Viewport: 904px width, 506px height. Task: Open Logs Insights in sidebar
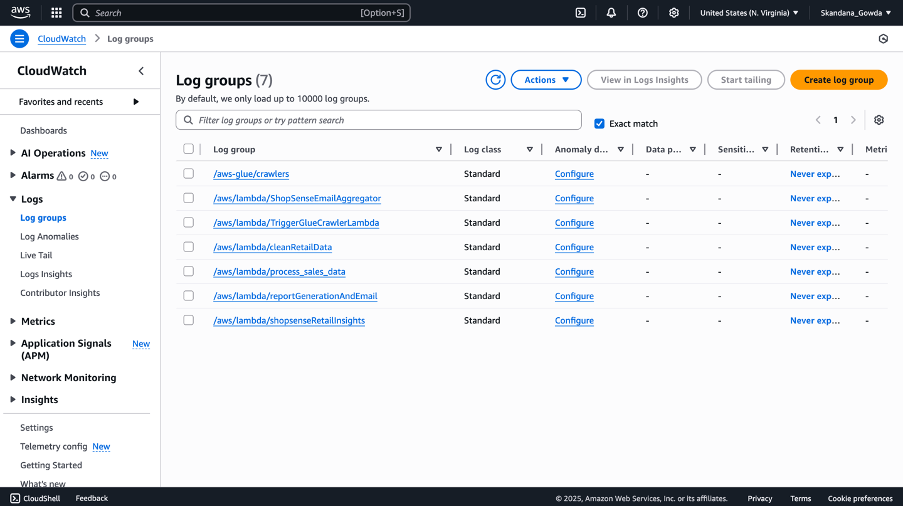pyautogui.click(x=46, y=274)
